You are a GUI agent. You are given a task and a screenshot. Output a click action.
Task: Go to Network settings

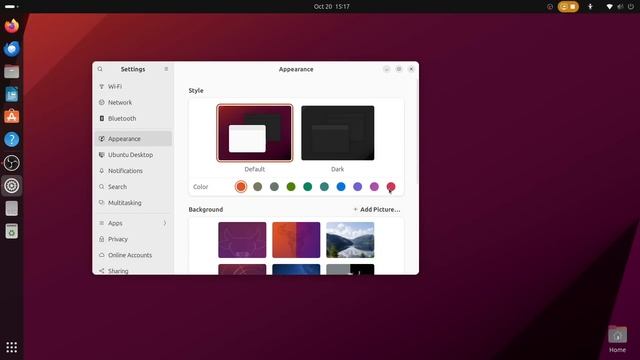pos(133,102)
